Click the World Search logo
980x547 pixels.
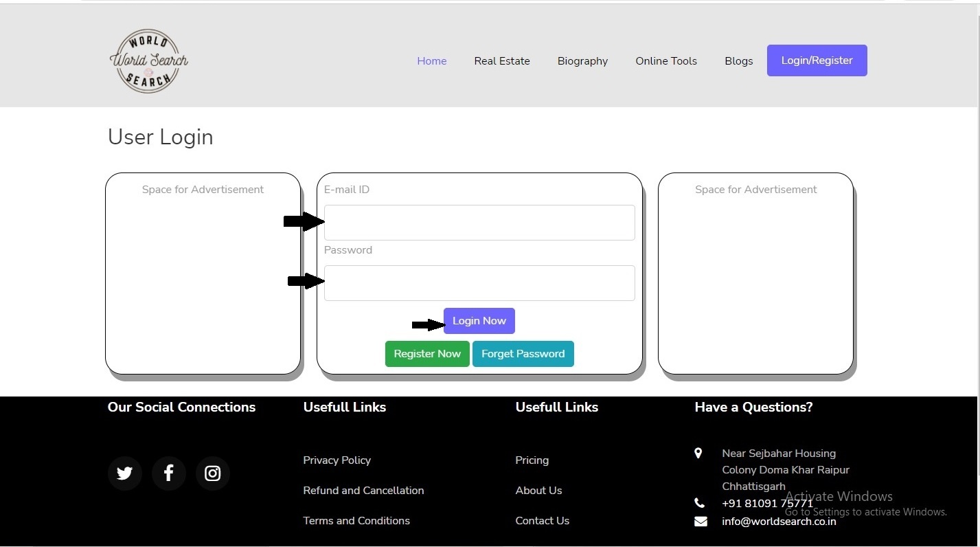tap(148, 61)
